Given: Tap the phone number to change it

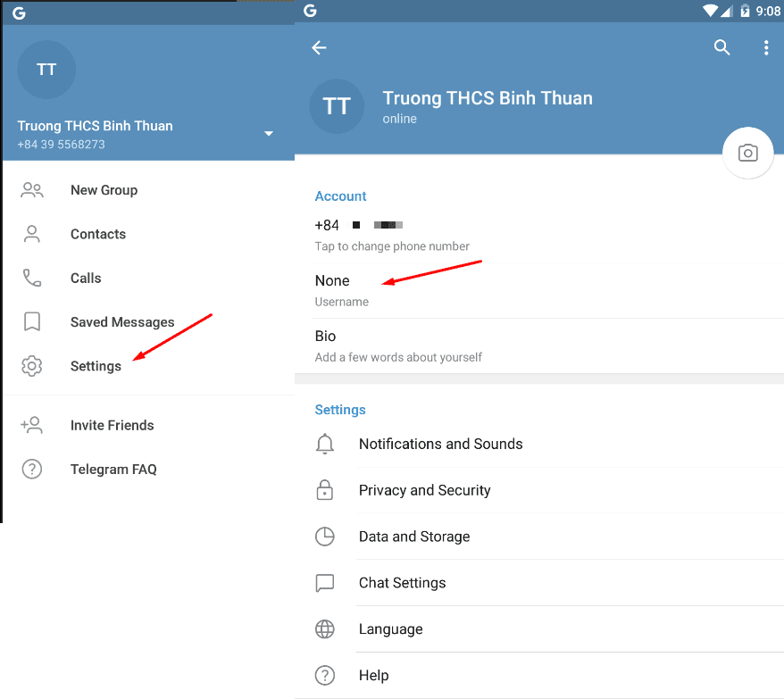Looking at the screenshot, I should (x=539, y=235).
